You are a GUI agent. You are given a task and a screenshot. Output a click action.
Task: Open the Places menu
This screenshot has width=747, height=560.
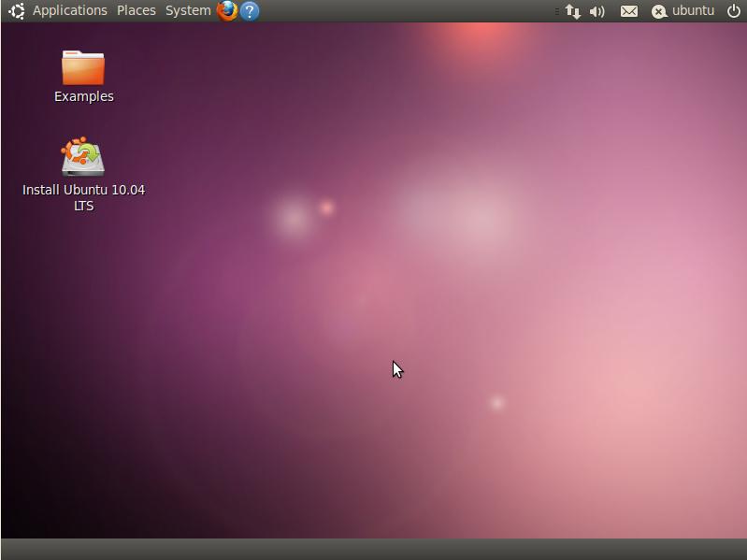coord(136,10)
